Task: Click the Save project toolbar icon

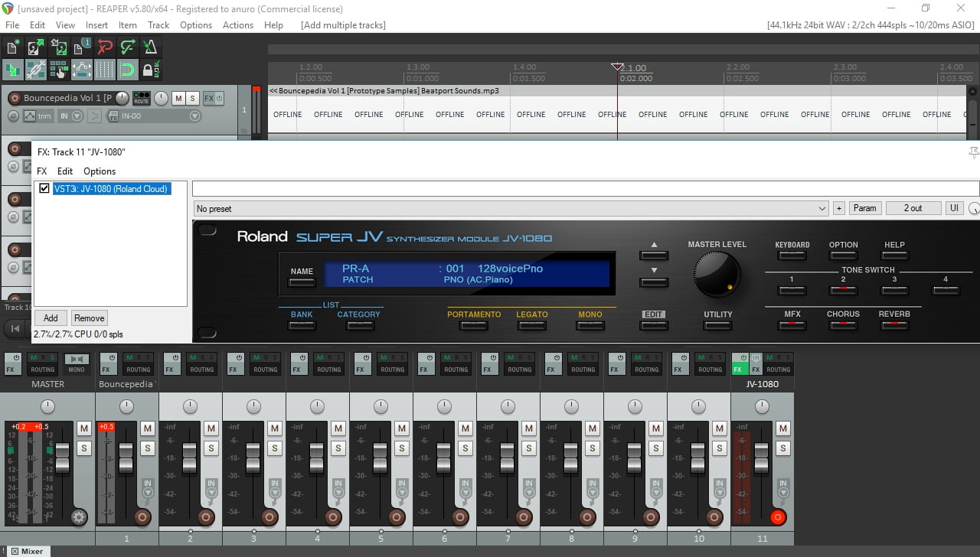Action: (x=58, y=47)
